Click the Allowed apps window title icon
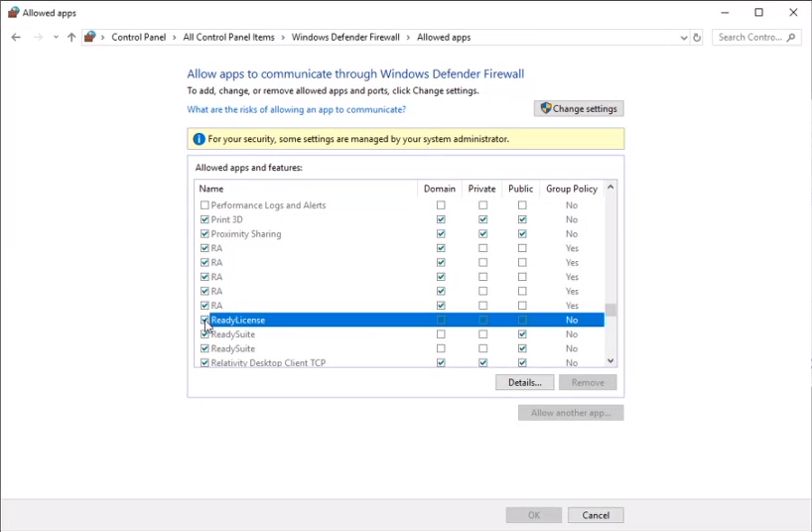Viewport: 812px width, 532px height. pyautogui.click(x=14, y=13)
